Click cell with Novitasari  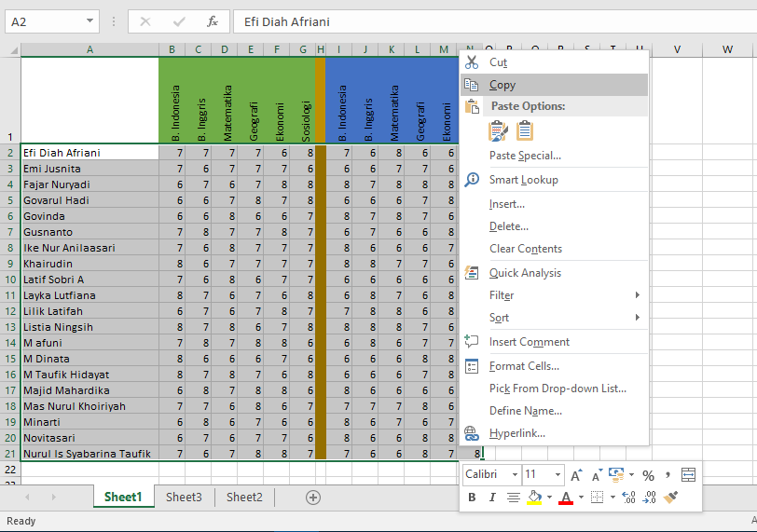pos(89,438)
